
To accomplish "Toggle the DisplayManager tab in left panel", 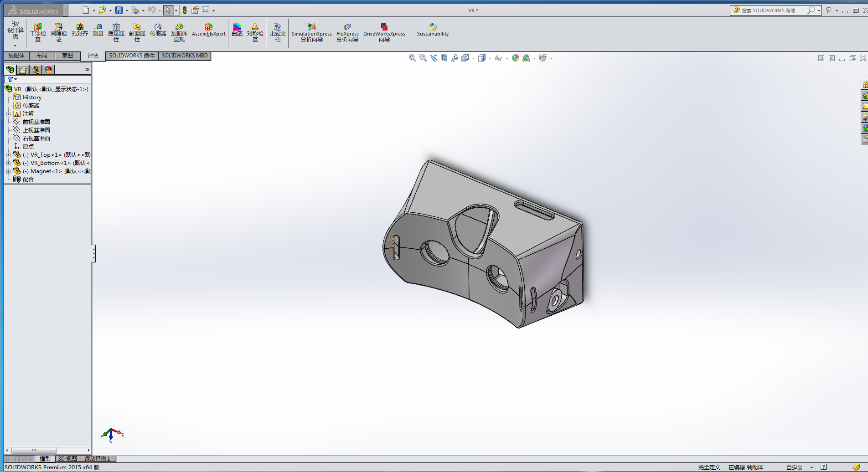I will coord(48,70).
